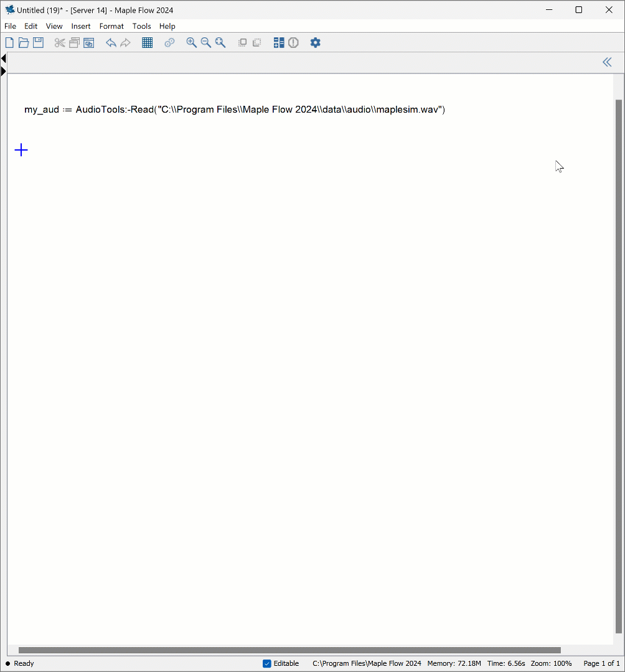Click the Undo arrow icon
The height and width of the screenshot is (672, 625).
[x=111, y=43]
